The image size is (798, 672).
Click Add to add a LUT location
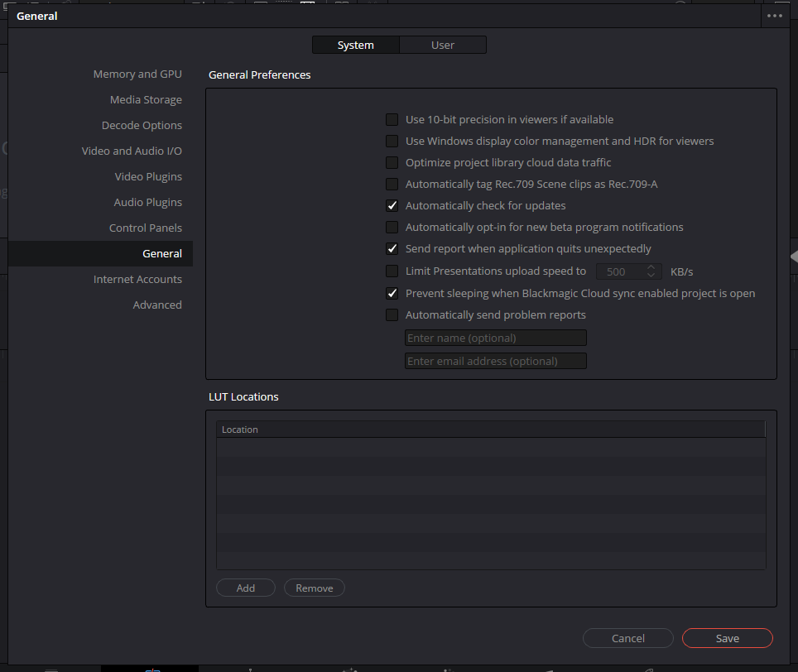tap(245, 588)
